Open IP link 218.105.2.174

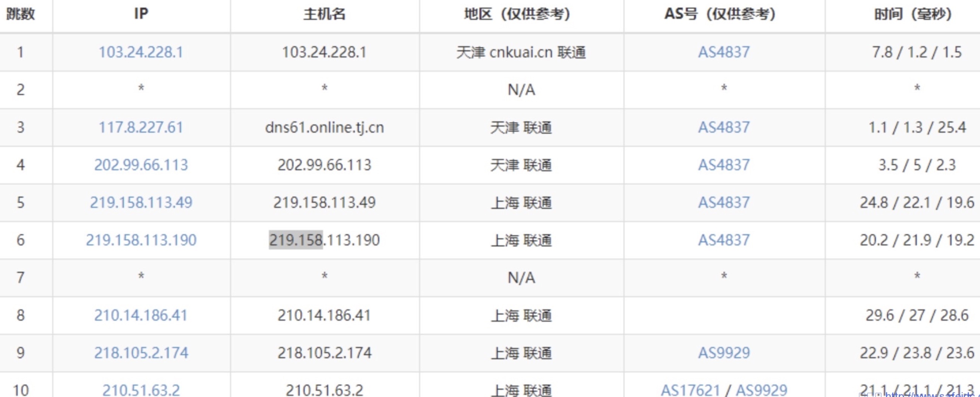(x=141, y=353)
